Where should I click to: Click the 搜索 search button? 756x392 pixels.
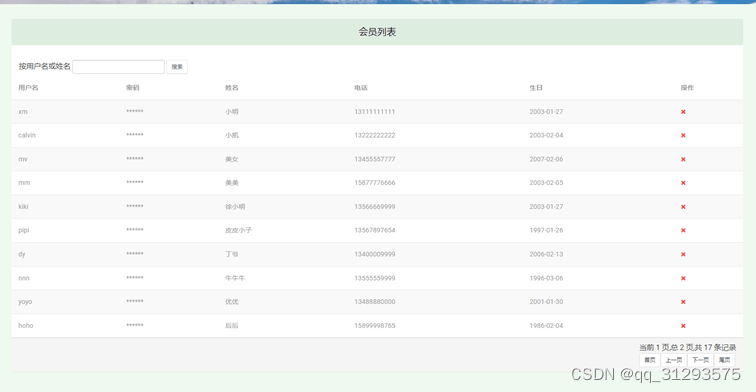[177, 67]
